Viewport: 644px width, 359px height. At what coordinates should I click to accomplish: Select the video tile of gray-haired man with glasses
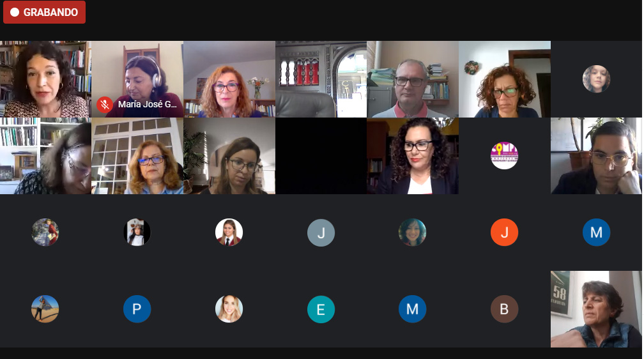coord(412,79)
